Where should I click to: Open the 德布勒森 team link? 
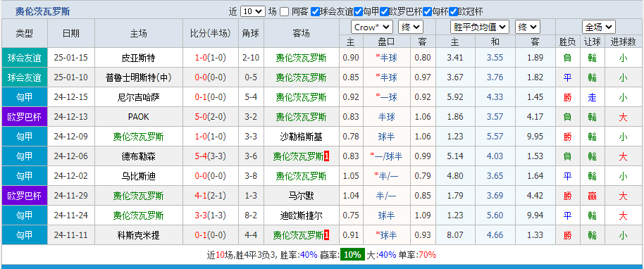coord(138,156)
